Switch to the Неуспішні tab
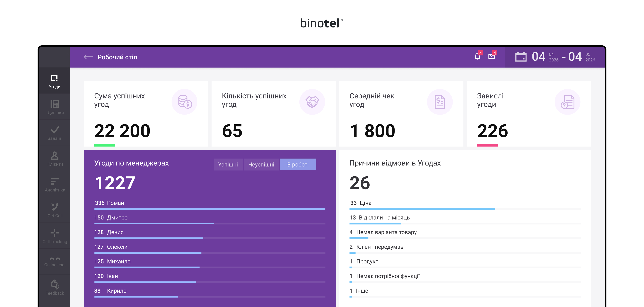The image size is (644, 307). [x=261, y=164]
